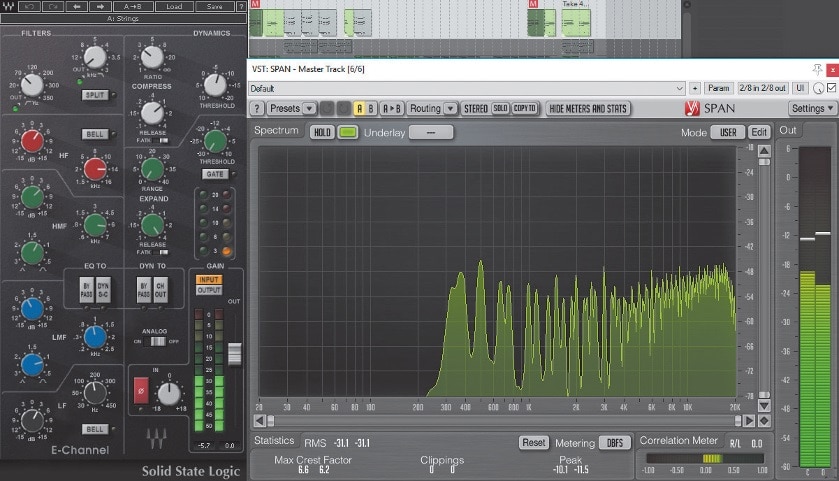839x481 pixels.
Task: Open the DBFS metering selector
Action: (615, 443)
